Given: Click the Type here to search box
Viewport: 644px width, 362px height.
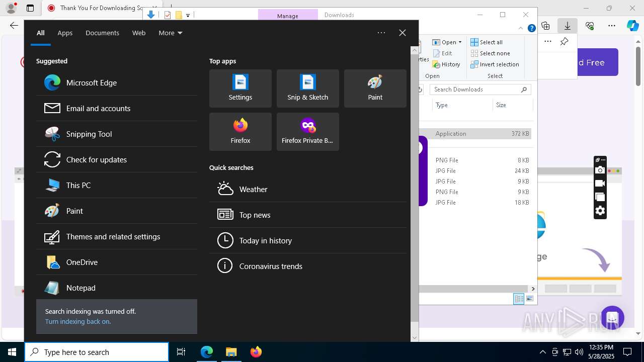Looking at the screenshot, I should coord(97,352).
